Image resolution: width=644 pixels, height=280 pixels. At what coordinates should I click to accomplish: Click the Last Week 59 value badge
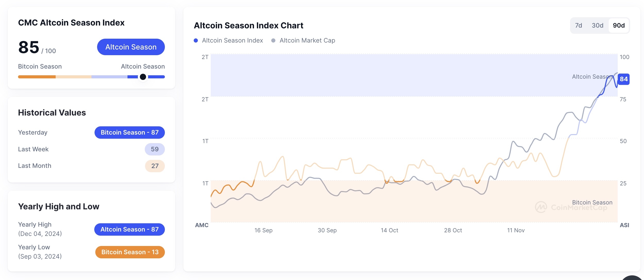[x=155, y=149]
